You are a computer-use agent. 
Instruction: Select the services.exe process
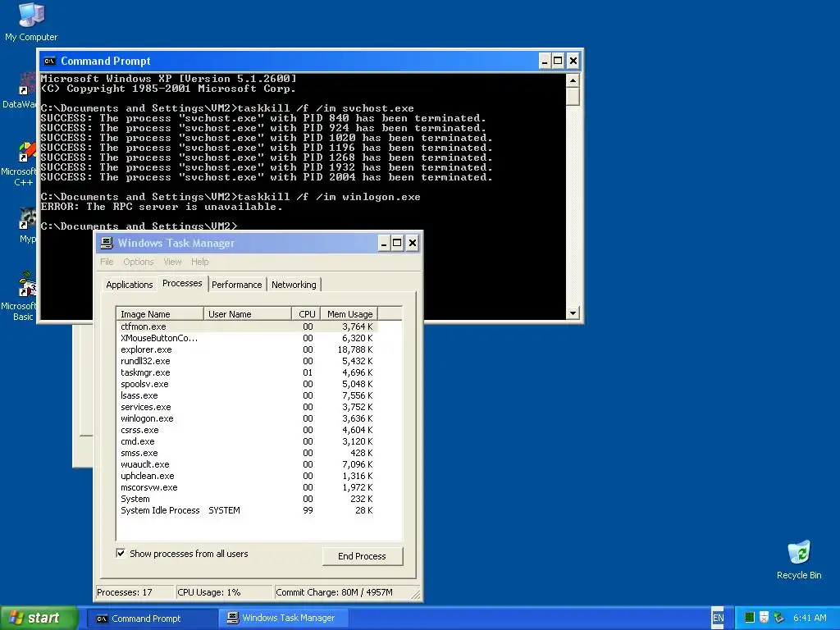(247, 407)
